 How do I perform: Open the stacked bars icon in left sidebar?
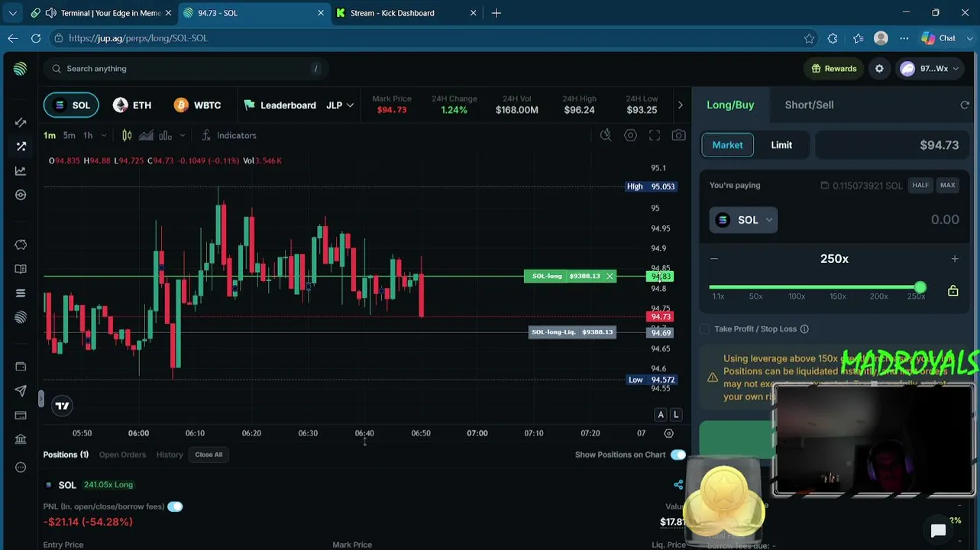[x=21, y=293]
